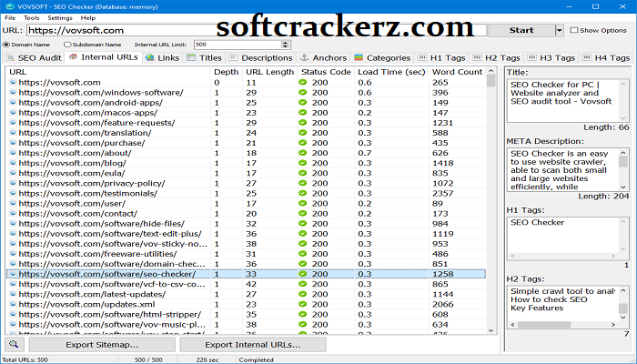Click green status icon for purchase row
637x364 pixels.
click(x=303, y=143)
